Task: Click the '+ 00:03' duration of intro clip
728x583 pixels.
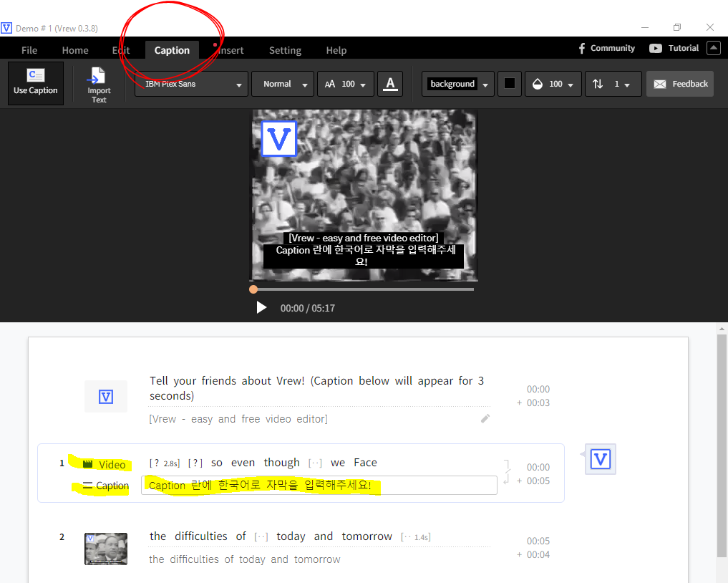Action: [533, 403]
